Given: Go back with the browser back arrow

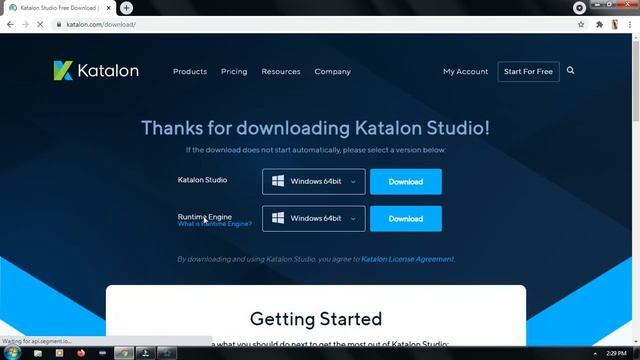Looking at the screenshot, I should pos(10,24).
